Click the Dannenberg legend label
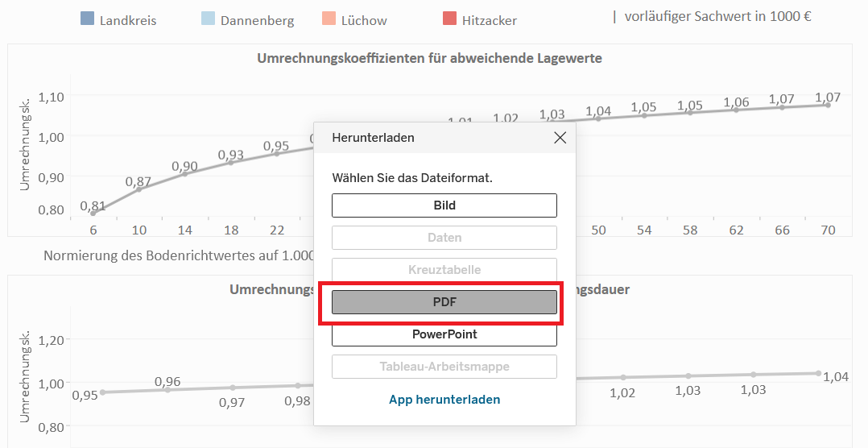The height and width of the screenshot is (448, 868). (257, 20)
